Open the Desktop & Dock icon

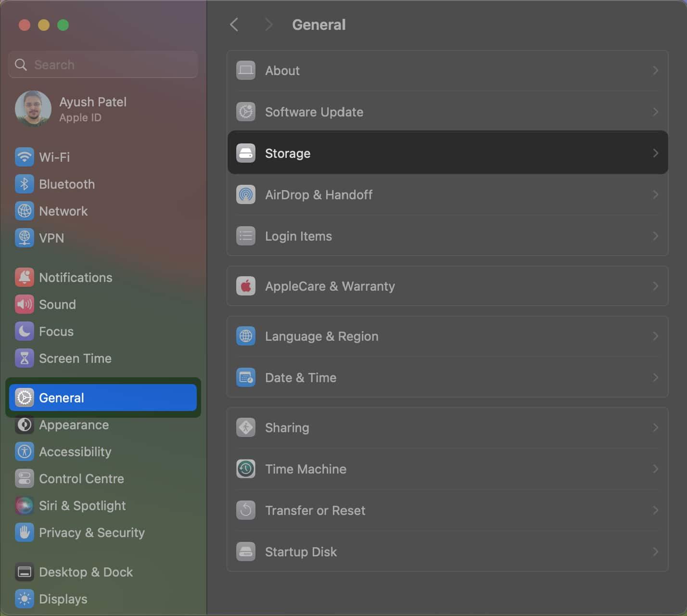click(x=24, y=572)
